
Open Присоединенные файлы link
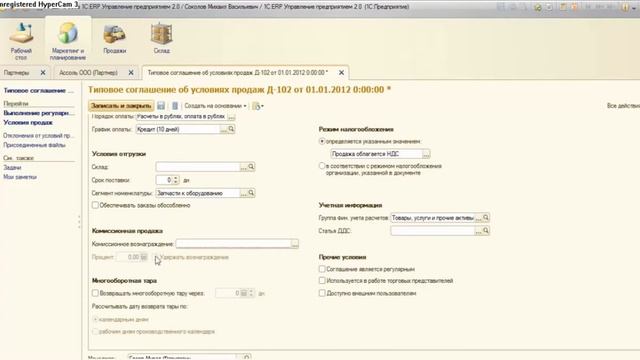34,145
